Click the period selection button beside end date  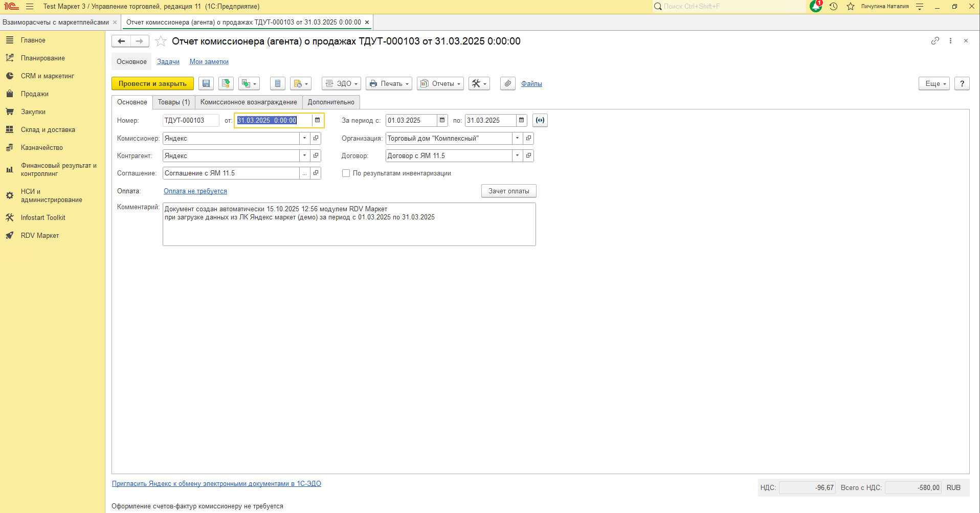[x=540, y=120]
